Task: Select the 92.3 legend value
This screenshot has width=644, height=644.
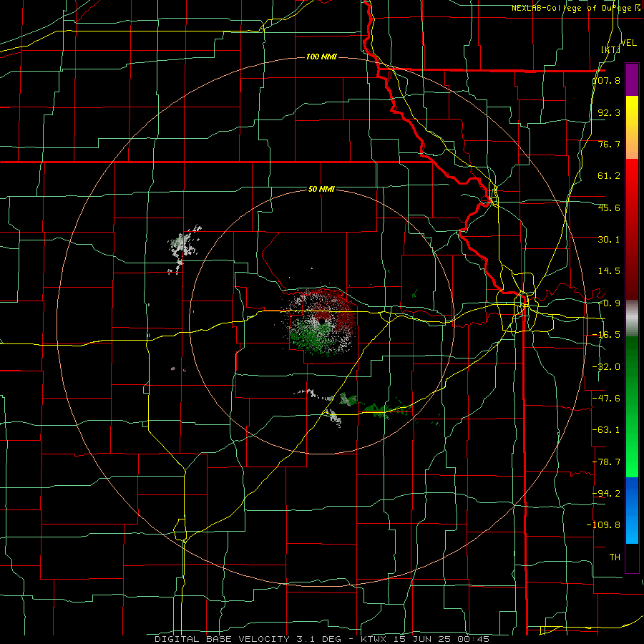Action: pos(609,112)
